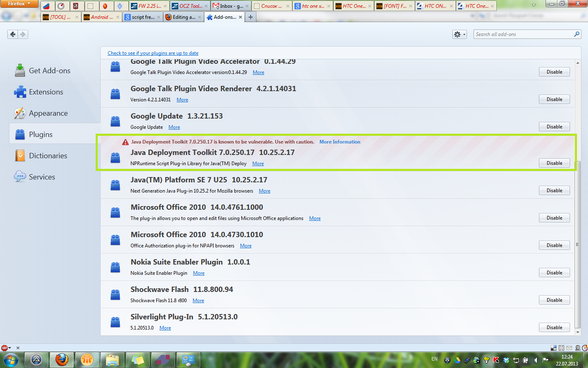Switch to the Editing a... tab
The width and height of the screenshot is (588, 368).
click(183, 17)
